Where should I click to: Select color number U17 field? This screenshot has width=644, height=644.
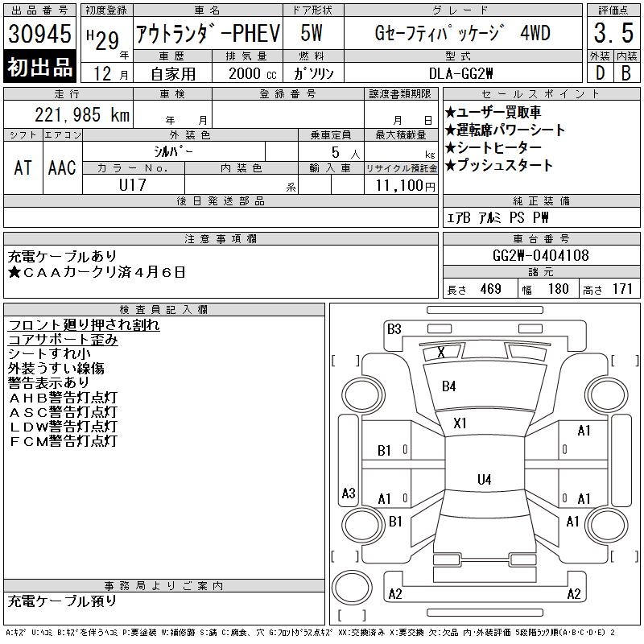pyautogui.click(x=134, y=185)
